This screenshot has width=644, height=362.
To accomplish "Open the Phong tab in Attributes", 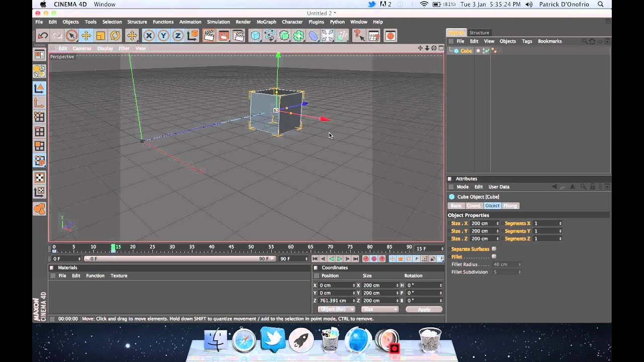I will (x=510, y=206).
